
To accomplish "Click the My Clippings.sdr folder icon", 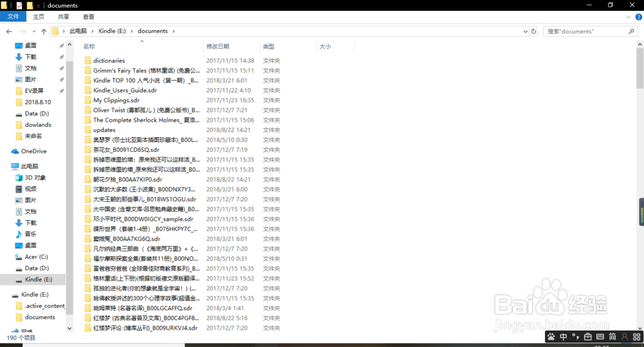I will coord(88,100).
